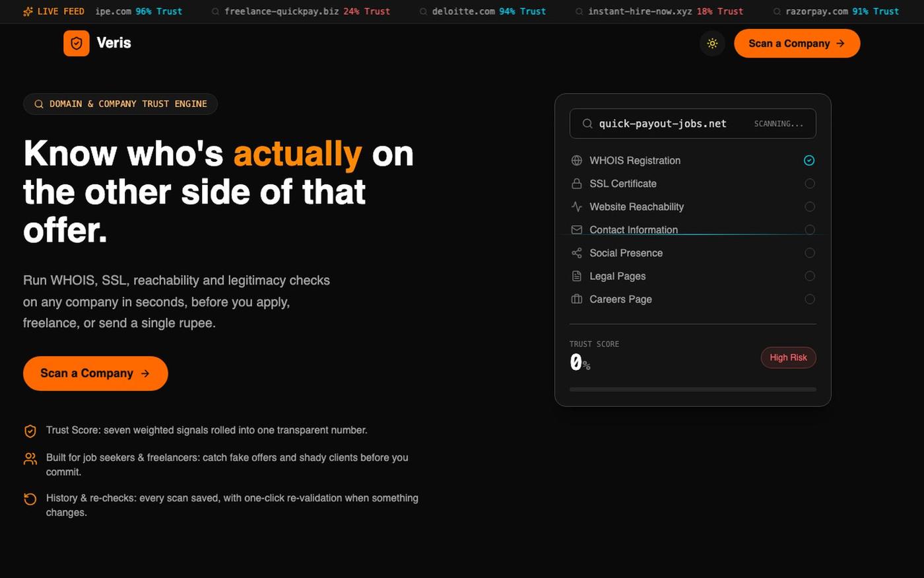Click Scan a Company button below hero text

(96, 373)
